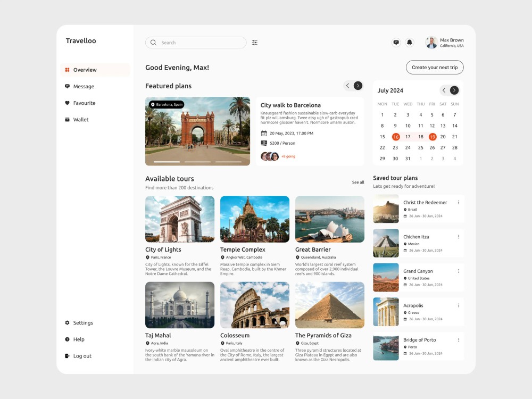Viewport: 532px width, 399px height.
Task: Open the chat messages icon in header
Action: pyautogui.click(x=396, y=43)
